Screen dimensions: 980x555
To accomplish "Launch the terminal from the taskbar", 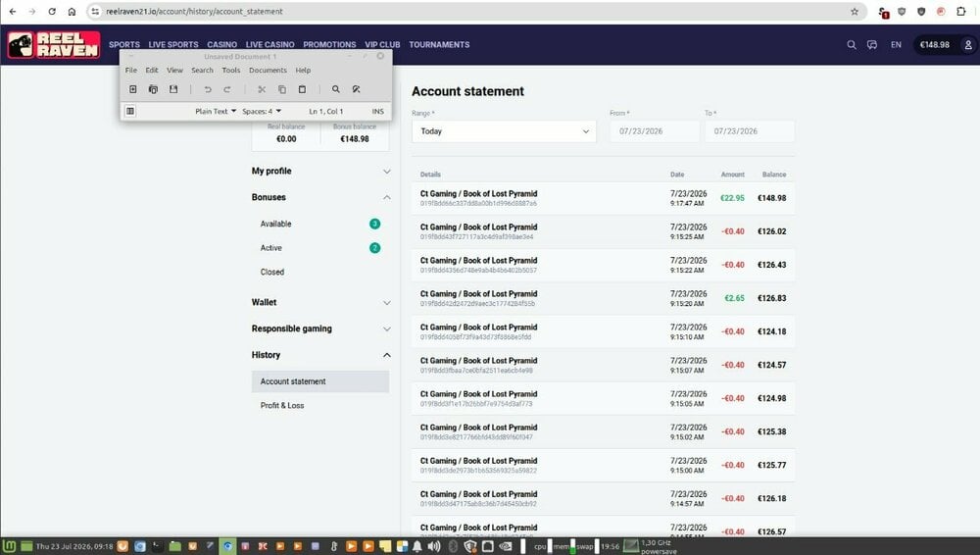I will (x=158, y=546).
